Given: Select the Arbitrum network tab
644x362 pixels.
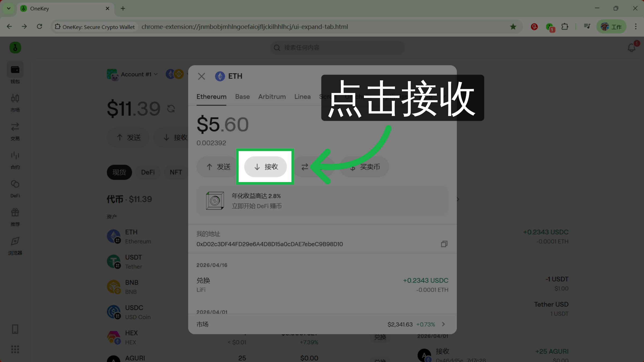Looking at the screenshot, I should [272, 97].
